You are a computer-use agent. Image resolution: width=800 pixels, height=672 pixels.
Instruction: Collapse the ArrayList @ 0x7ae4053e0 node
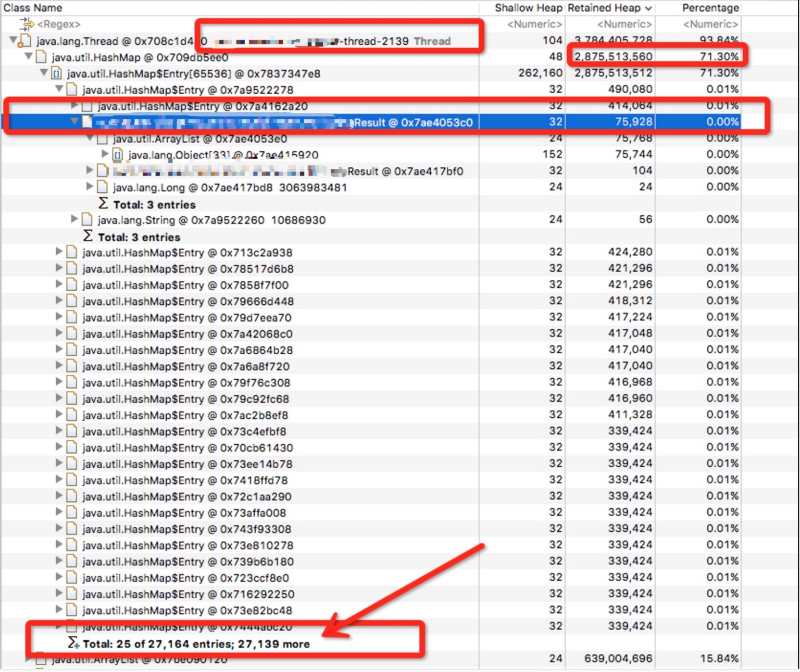(90, 138)
